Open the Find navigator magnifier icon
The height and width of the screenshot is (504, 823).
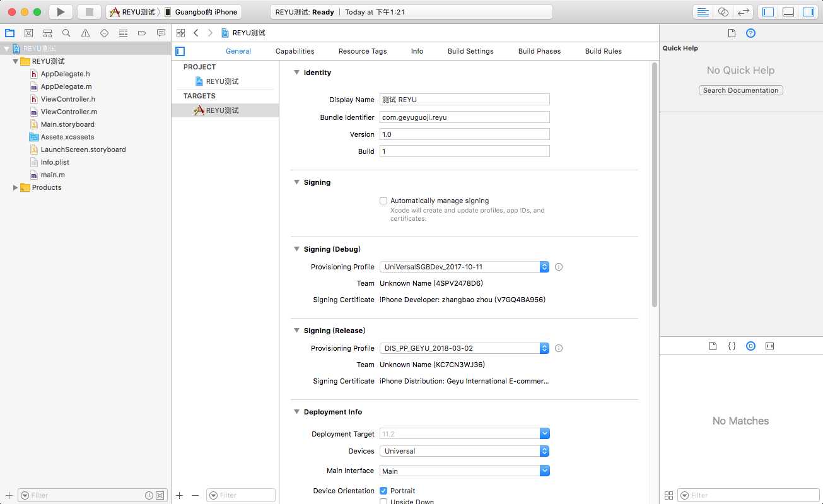(x=66, y=33)
